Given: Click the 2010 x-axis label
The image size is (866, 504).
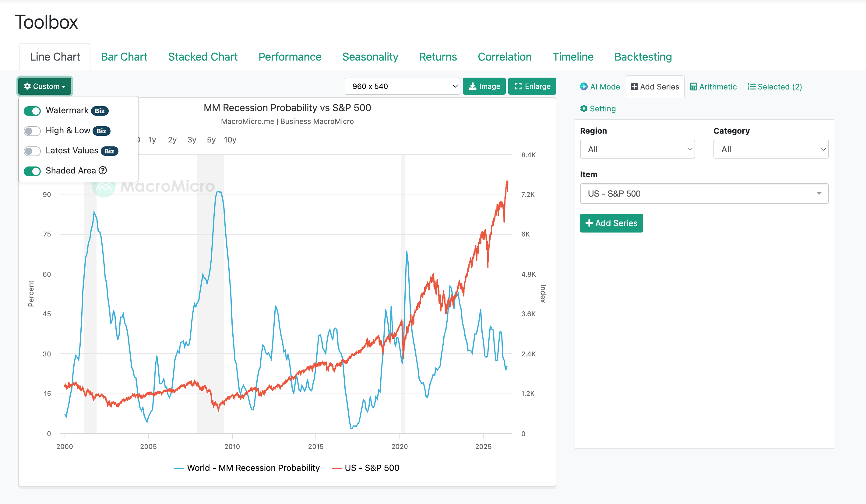Looking at the screenshot, I should click(232, 446).
